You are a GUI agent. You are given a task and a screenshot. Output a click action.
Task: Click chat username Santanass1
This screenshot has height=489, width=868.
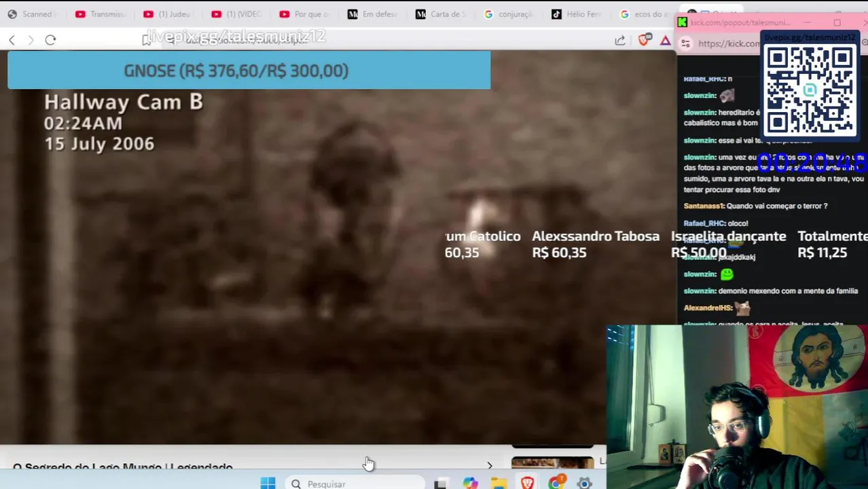pyautogui.click(x=704, y=206)
